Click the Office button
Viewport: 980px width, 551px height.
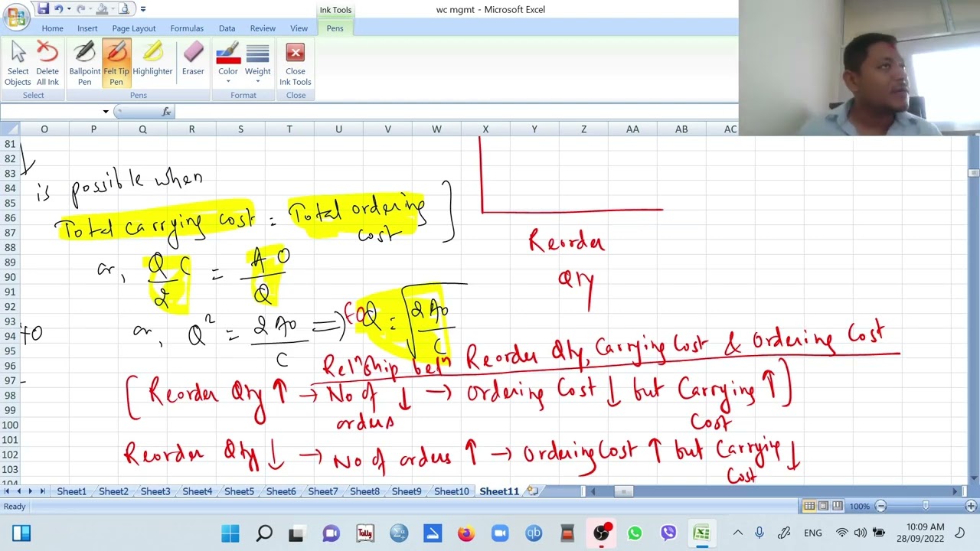[x=16, y=15]
